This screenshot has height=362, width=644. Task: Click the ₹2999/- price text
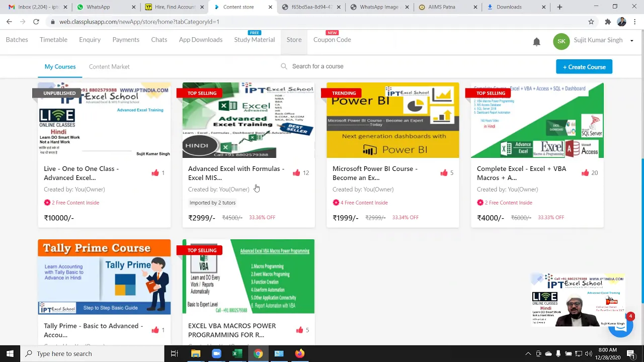(x=201, y=218)
